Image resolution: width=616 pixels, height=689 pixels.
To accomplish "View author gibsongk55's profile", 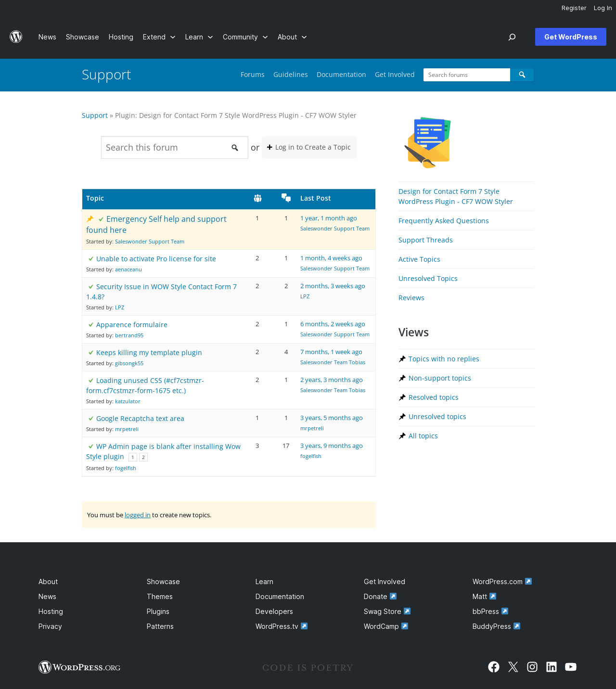I will pos(129,363).
